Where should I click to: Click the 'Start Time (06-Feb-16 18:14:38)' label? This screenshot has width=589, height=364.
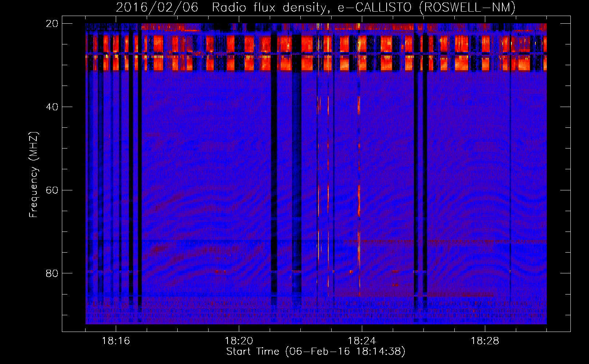(316, 352)
